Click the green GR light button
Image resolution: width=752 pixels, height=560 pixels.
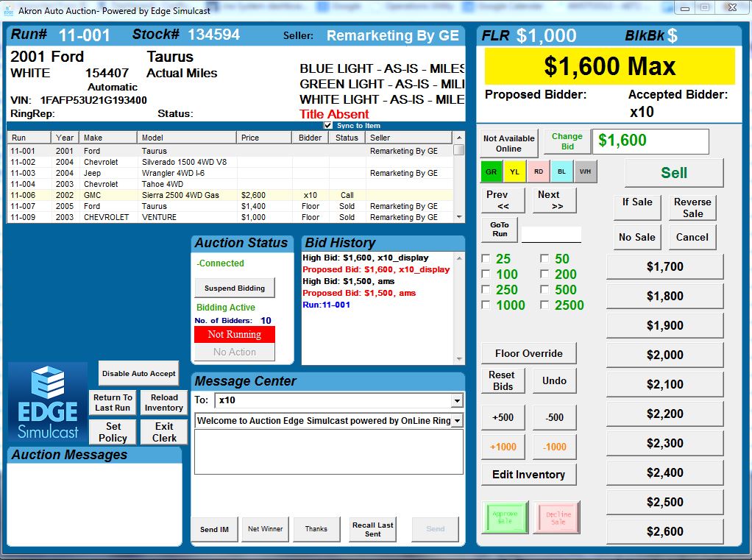(x=491, y=171)
